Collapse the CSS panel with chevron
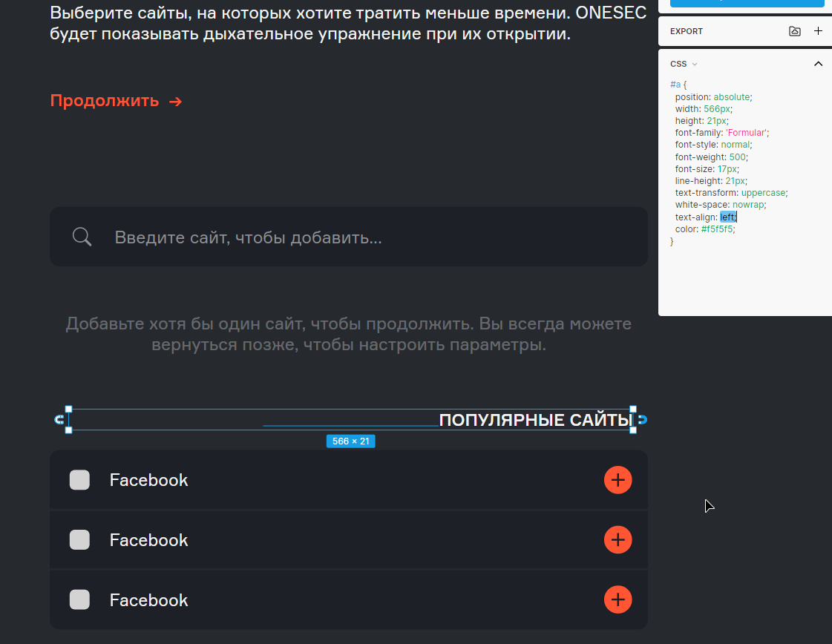The image size is (832, 644). [818, 64]
